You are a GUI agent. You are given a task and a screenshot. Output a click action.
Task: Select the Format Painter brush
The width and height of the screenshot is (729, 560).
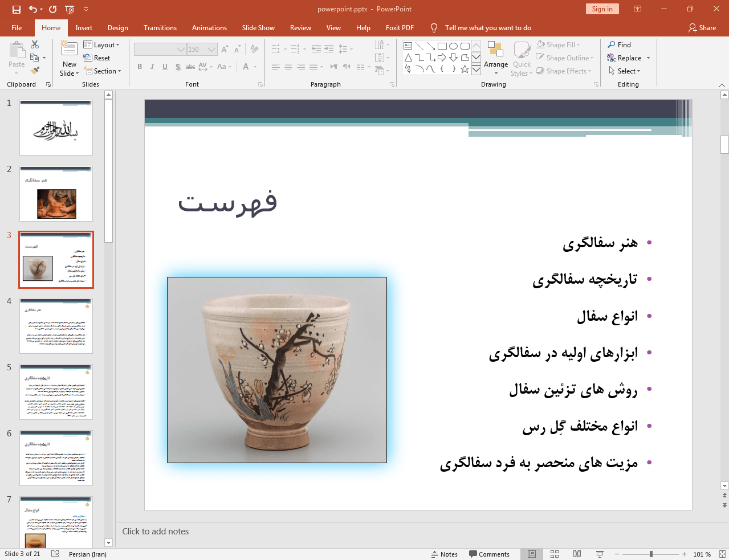click(35, 71)
